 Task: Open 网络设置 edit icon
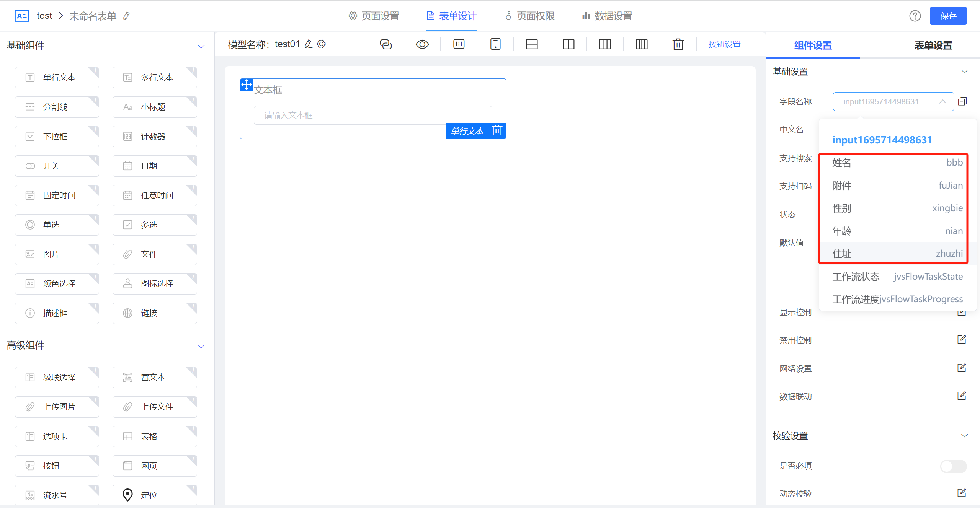962,368
